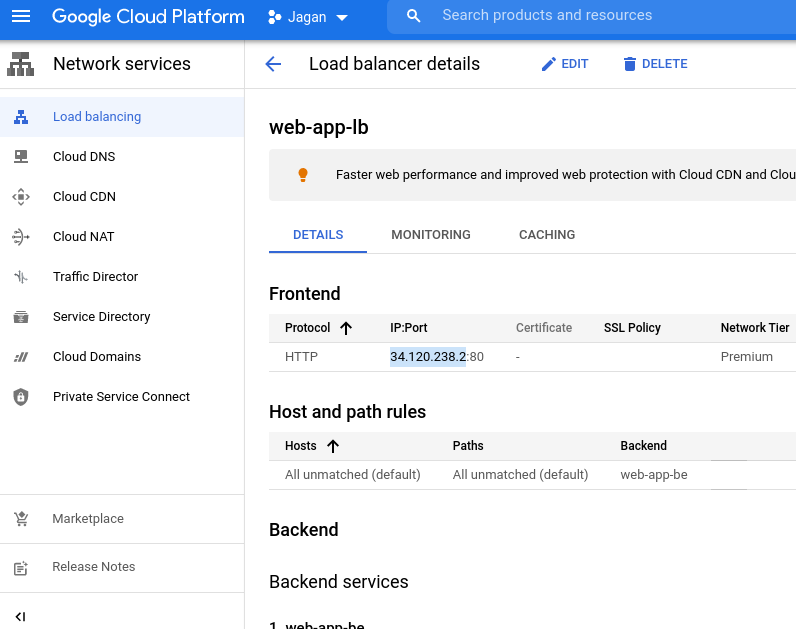796x629 pixels.
Task: Switch to the CACHING tab
Action: (547, 235)
